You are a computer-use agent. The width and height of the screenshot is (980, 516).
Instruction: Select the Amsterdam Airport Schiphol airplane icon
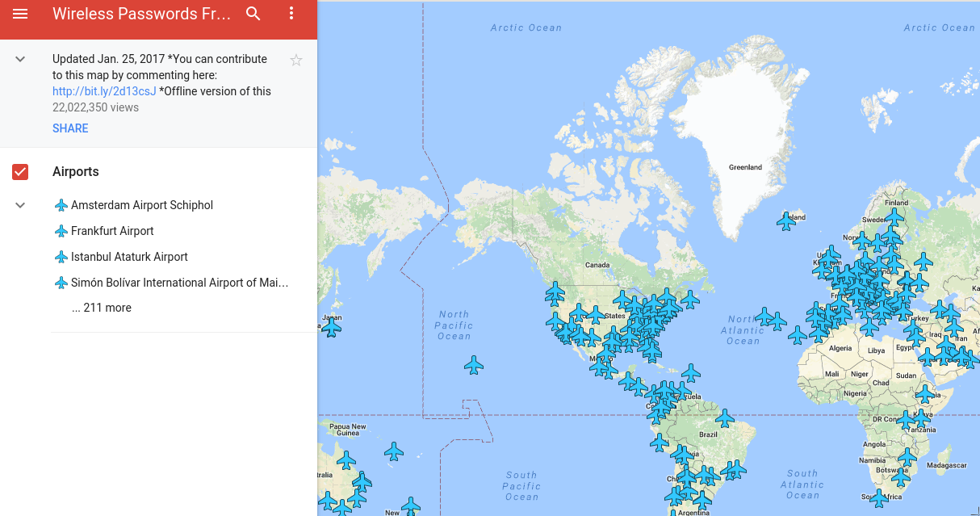click(61, 205)
